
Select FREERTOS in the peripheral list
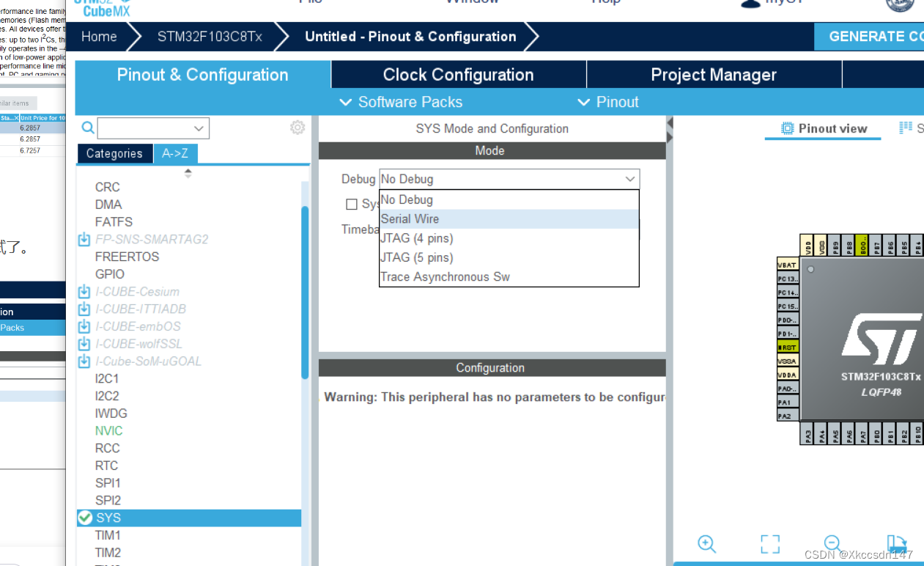[x=127, y=257]
